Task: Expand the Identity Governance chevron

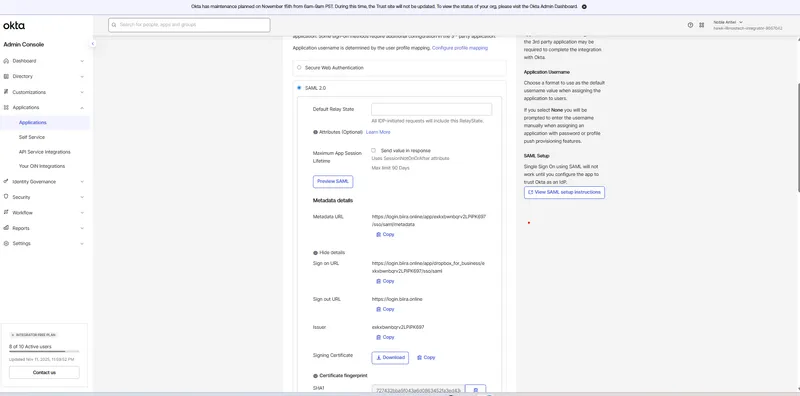Action: coord(82,182)
